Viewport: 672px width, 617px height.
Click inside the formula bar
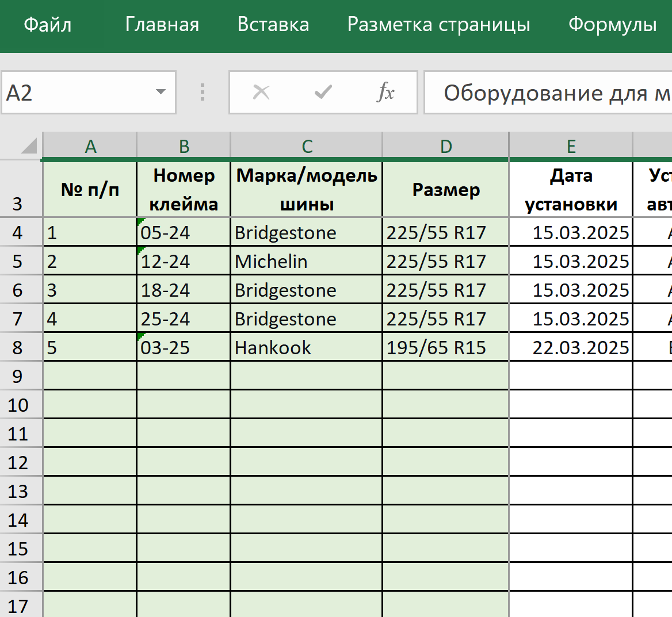[547, 92]
